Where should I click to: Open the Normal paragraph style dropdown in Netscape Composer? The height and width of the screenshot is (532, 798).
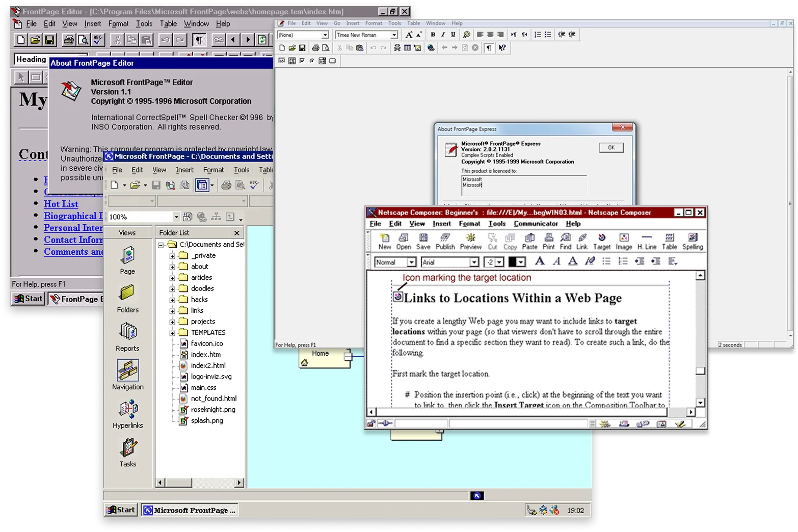[411, 262]
